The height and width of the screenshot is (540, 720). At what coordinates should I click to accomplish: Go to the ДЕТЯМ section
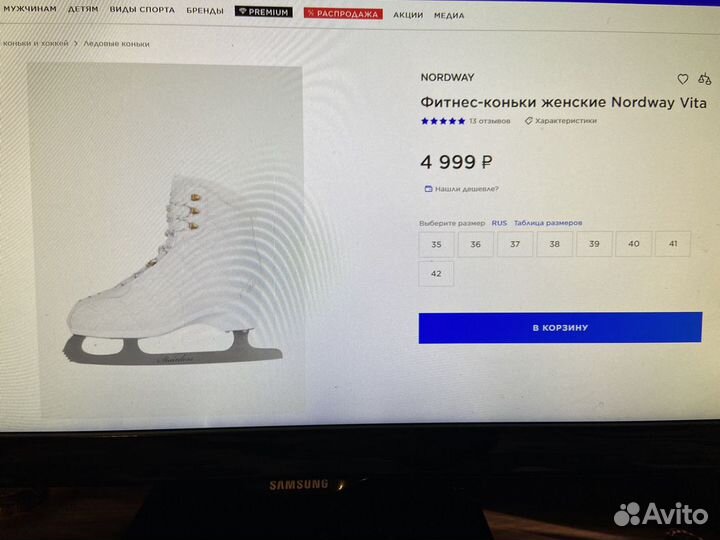[x=83, y=9]
